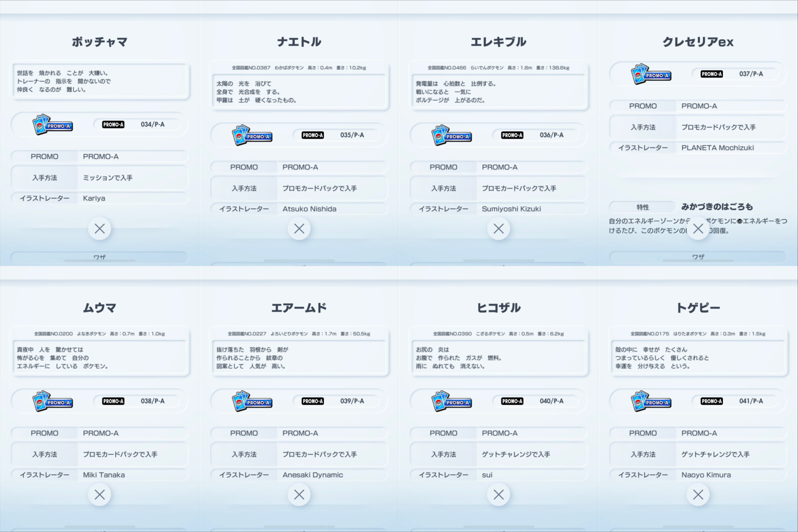Close the ナエトル card details panel
Viewport: 798px width, 532px height.
299,229
